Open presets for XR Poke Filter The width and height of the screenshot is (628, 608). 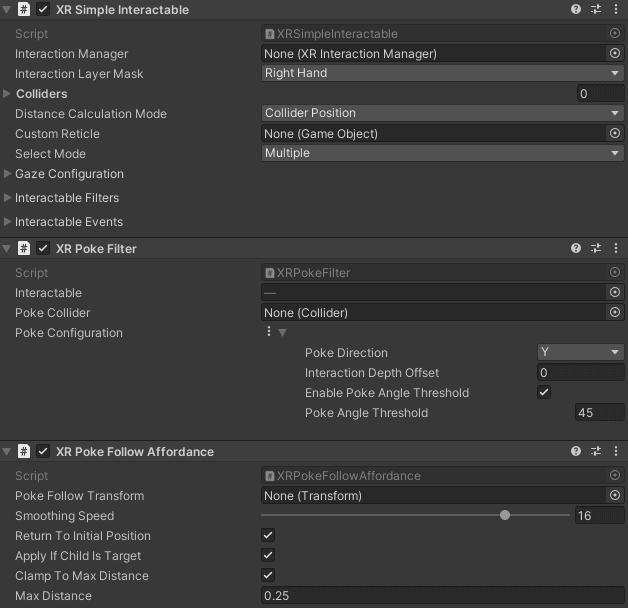click(596, 248)
